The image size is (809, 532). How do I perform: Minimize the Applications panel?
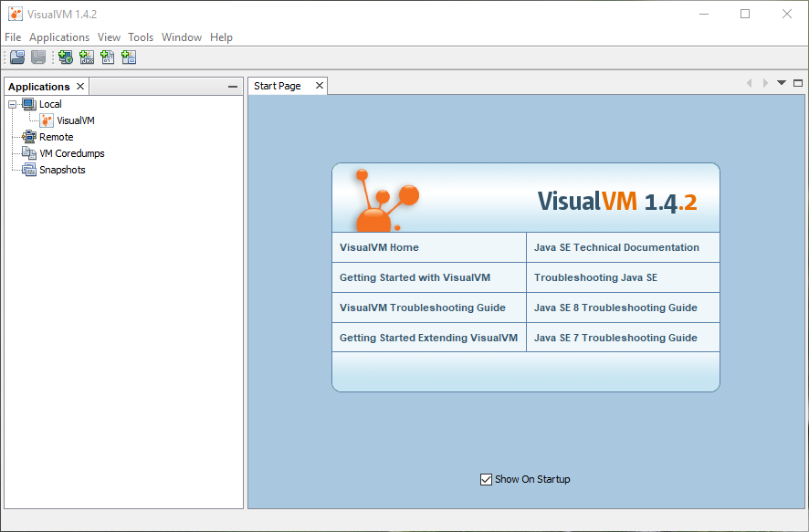click(x=233, y=87)
